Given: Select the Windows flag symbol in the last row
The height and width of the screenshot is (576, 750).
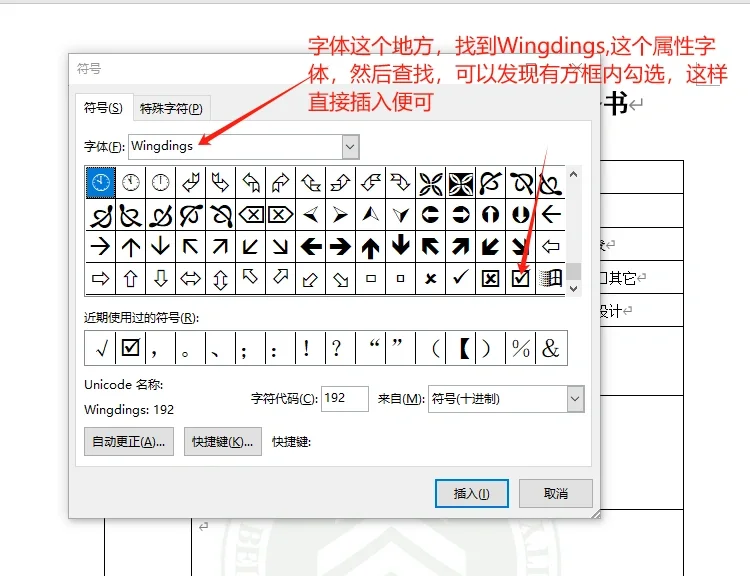Looking at the screenshot, I should pyautogui.click(x=551, y=278).
